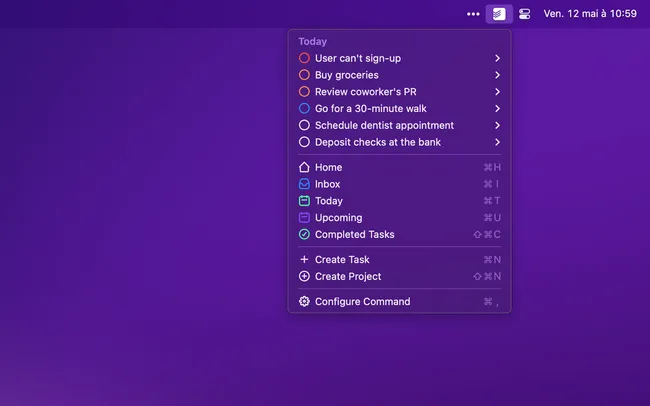Click the Inbox tray icon
The width and height of the screenshot is (650, 406).
point(304,184)
